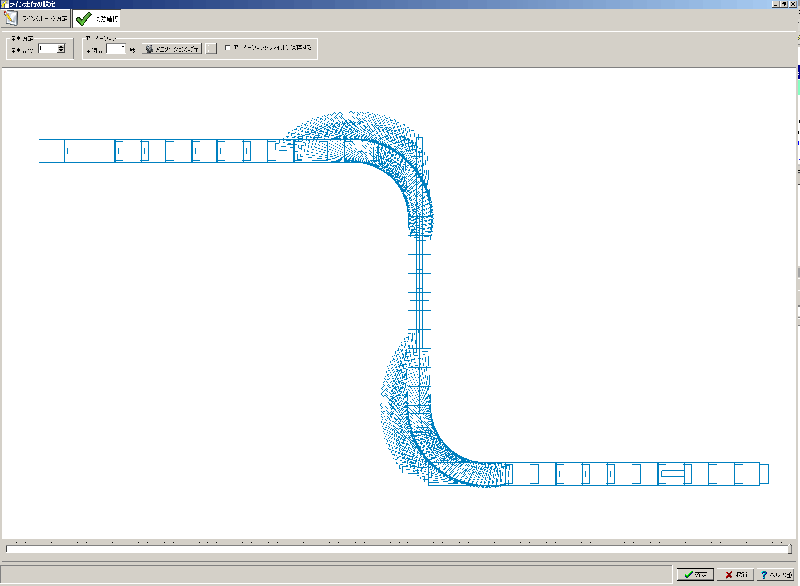Open help via the question mark button
Viewport: 800px width, 586px height.
click(776, 575)
